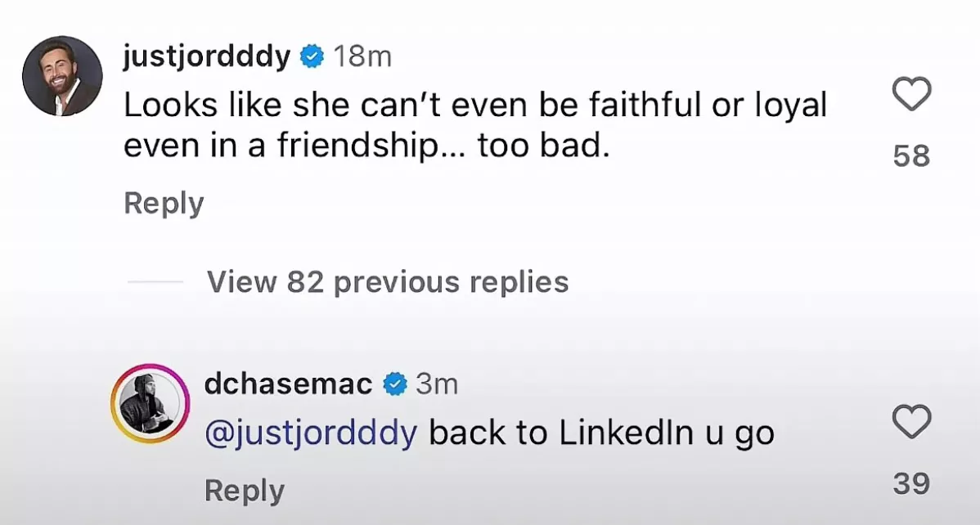
Task: View the 39 likes count
Action: pos(911,484)
